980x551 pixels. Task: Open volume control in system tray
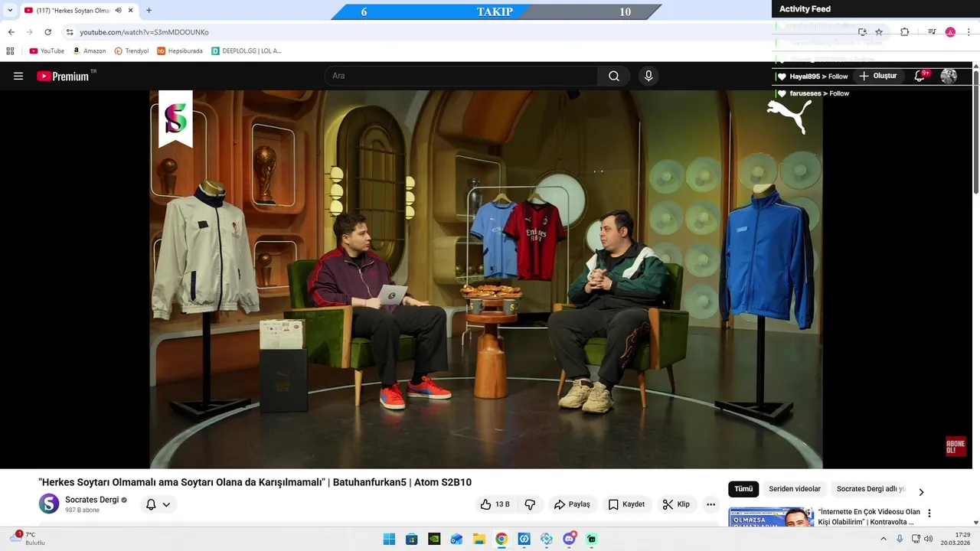[928, 539]
